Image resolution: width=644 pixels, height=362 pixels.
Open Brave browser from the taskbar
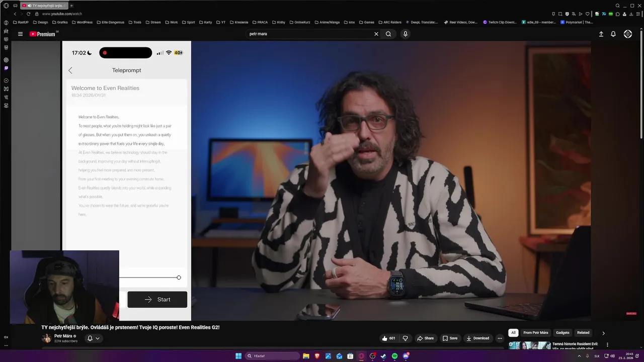pyautogui.click(x=317, y=356)
